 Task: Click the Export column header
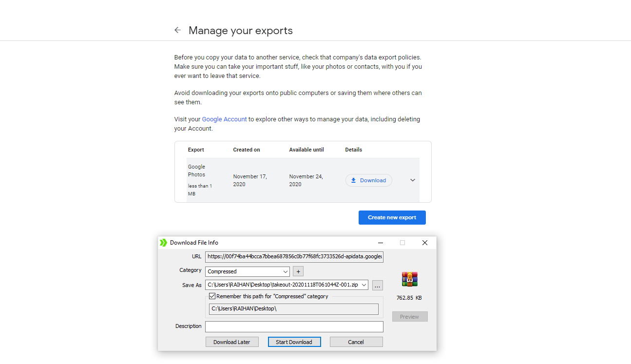click(196, 150)
